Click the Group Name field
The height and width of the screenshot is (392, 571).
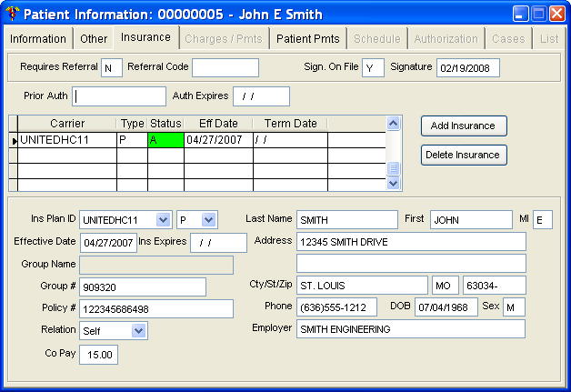156,265
